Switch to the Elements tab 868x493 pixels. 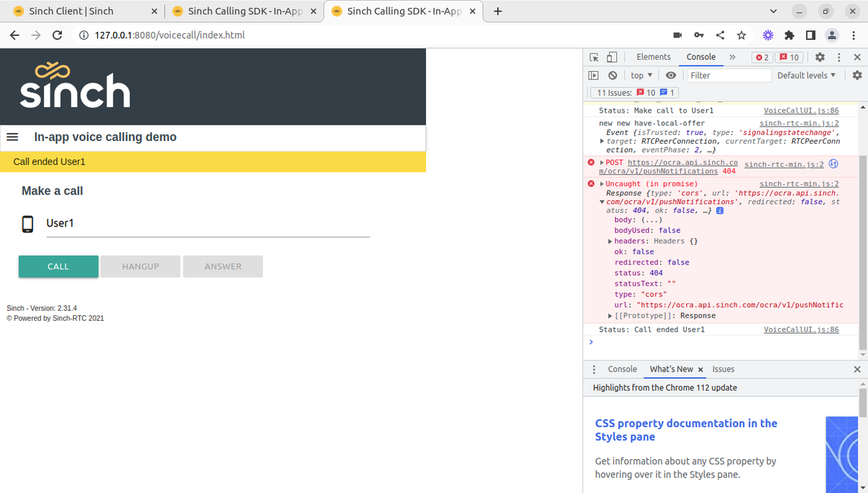click(x=654, y=57)
